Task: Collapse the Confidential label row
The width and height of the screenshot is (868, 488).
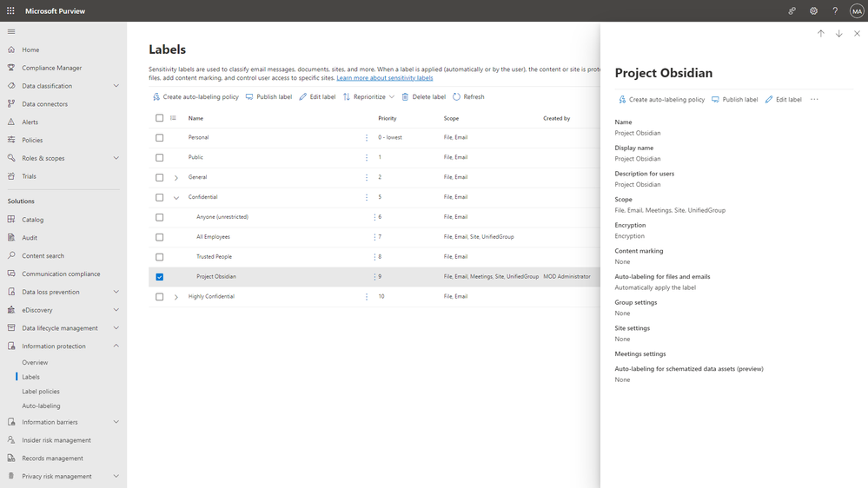Action: (176, 197)
